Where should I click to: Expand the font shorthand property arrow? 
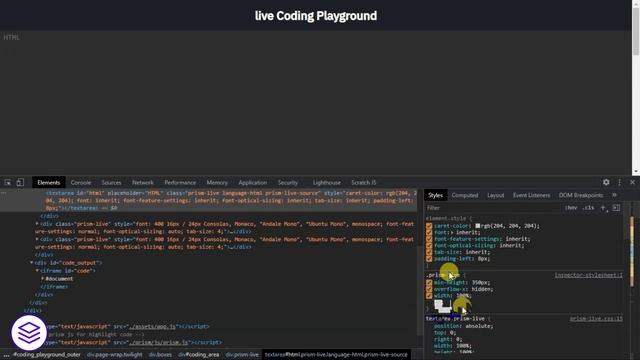pos(452,232)
